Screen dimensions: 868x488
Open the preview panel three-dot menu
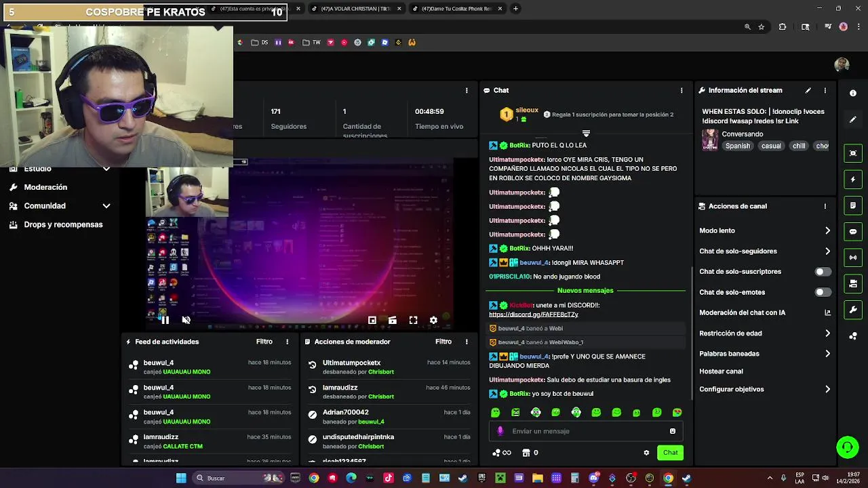(466, 90)
